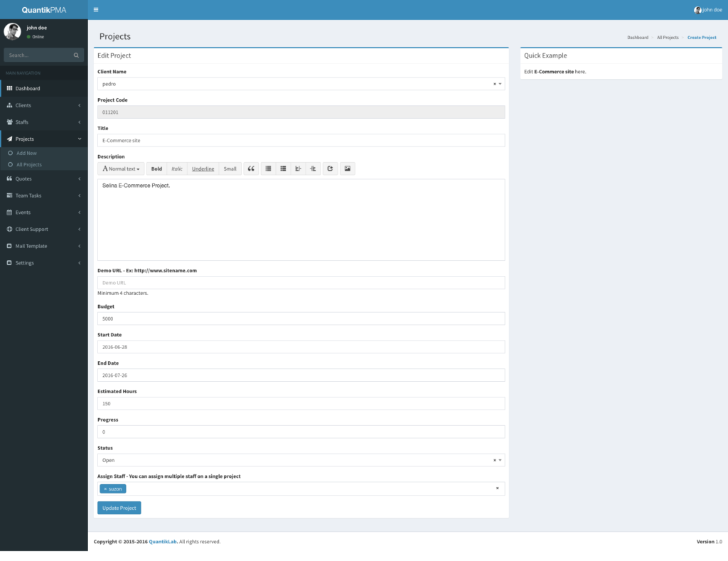Click the outdent icon in editor toolbar
Viewport: 728px width, 561px height.
[298, 169]
